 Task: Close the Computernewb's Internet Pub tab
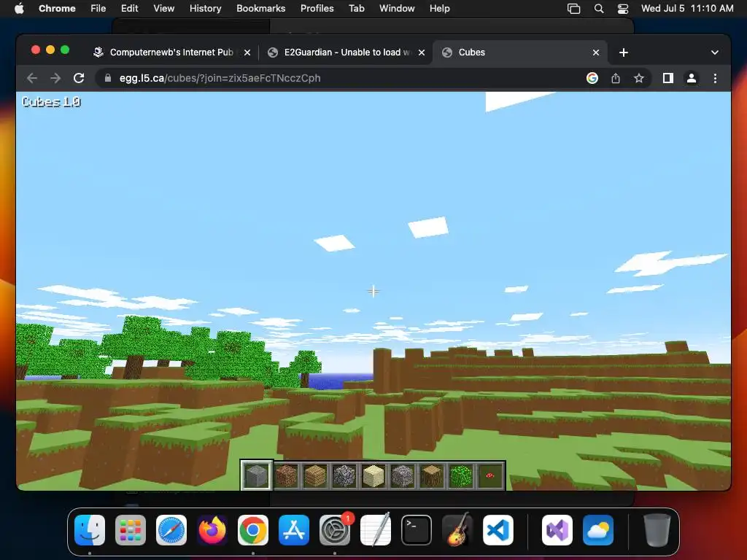(247, 52)
